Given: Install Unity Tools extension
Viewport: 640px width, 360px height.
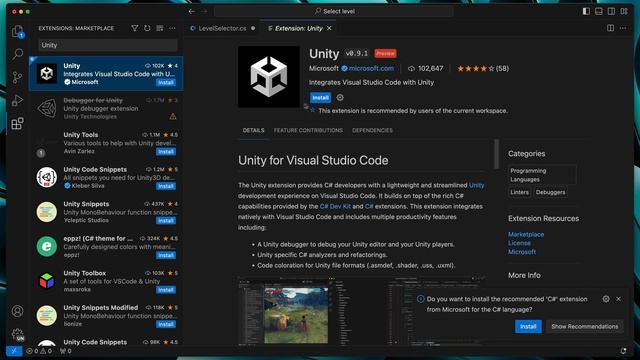Looking at the screenshot, I should [x=166, y=152].
